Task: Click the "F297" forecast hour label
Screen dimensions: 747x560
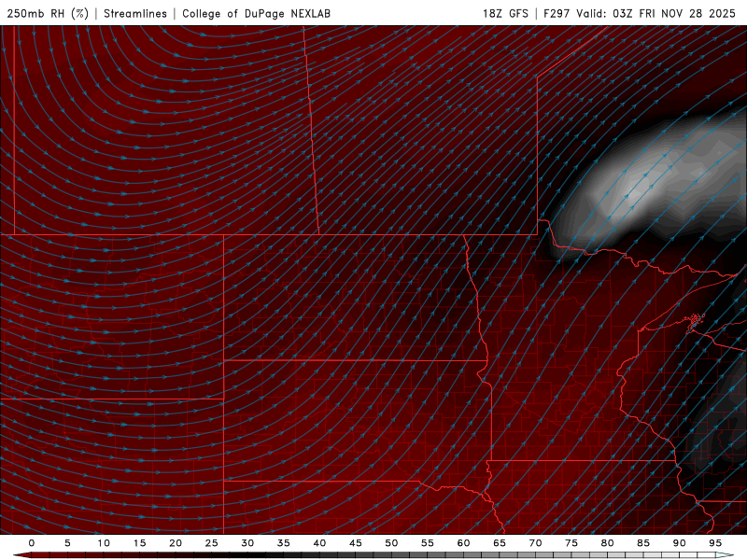Action: (557, 13)
